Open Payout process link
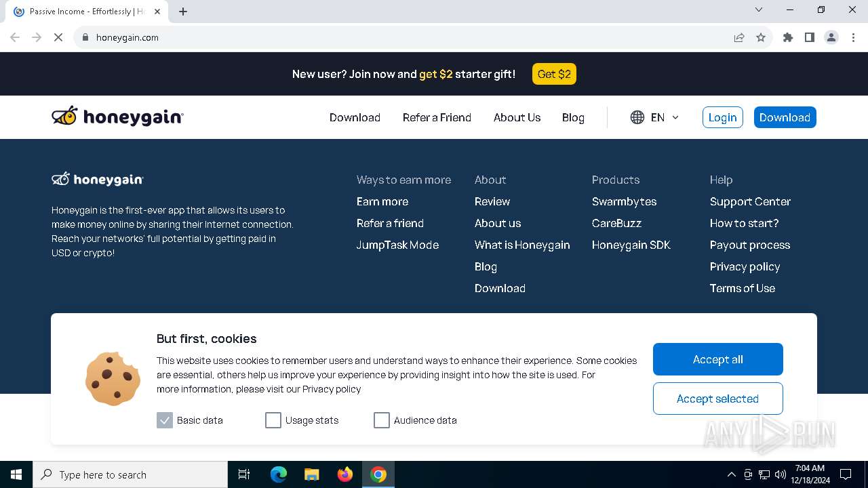This screenshot has width=868, height=488. pyautogui.click(x=750, y=245)
